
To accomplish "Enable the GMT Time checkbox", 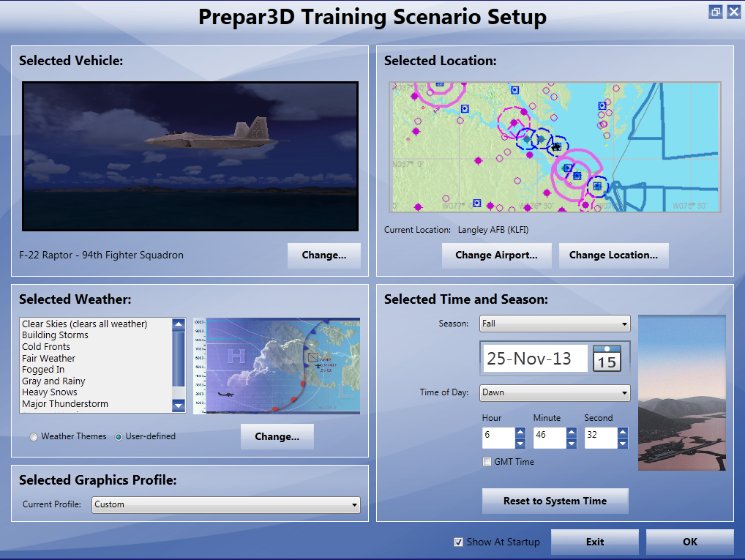I will [487, 462].
